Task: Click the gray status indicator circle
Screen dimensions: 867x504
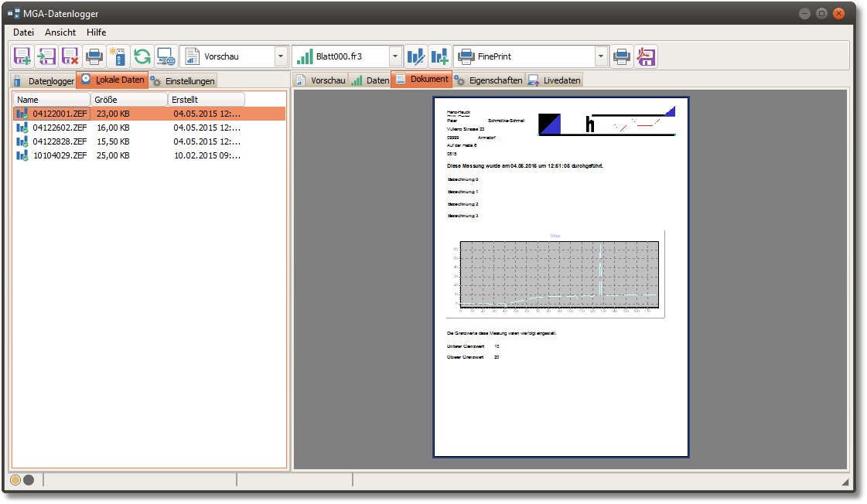Action: 29,480
